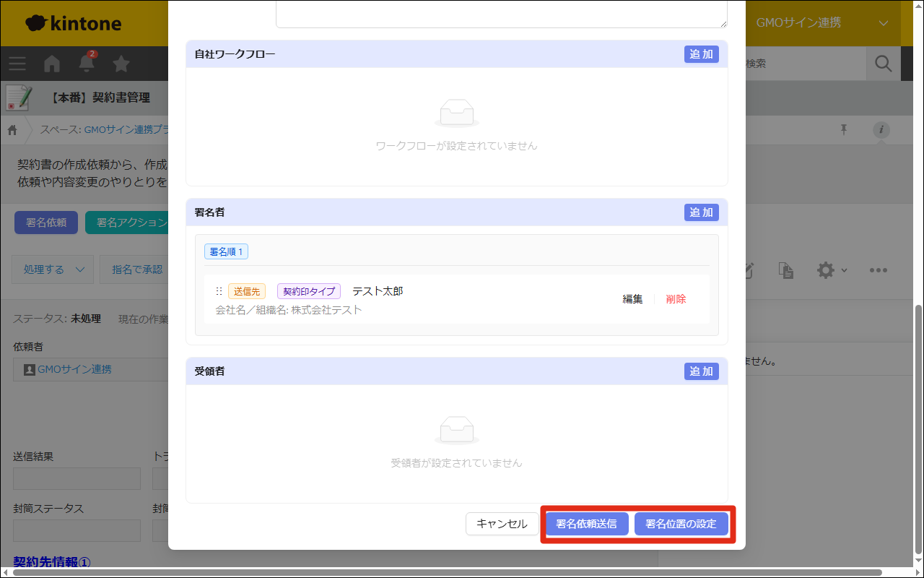
Task: Click the 署名依頼送信 button
Action: click(587, 524)
